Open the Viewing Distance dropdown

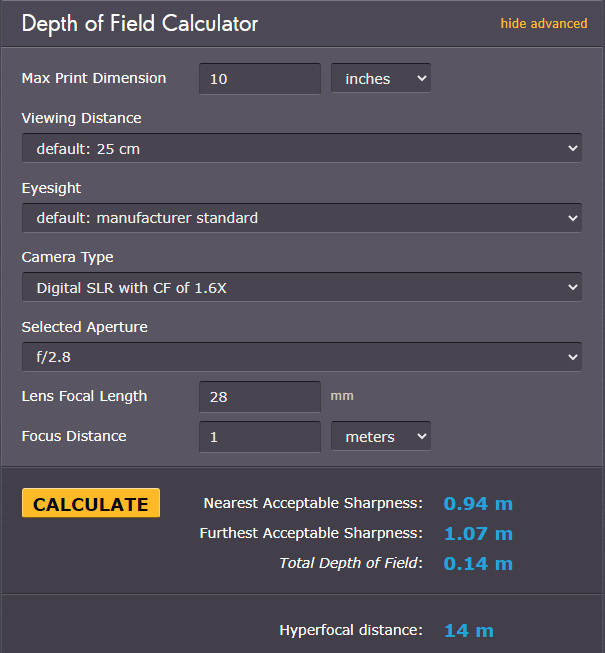tap(302, 148)
